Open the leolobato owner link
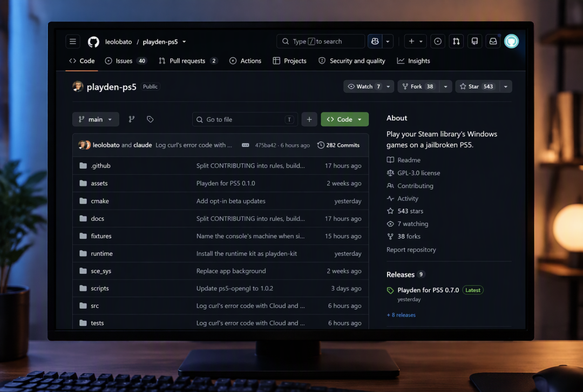 click(x=118, y=42)
